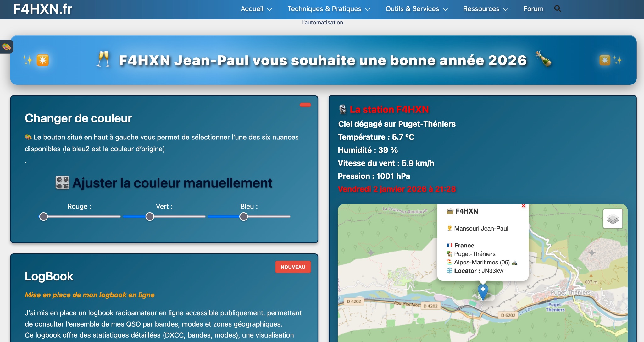The height and width of the screenshot is (342, 644).
Task: Expand Techniques & Pratiques menu
Action: (329, 9)
